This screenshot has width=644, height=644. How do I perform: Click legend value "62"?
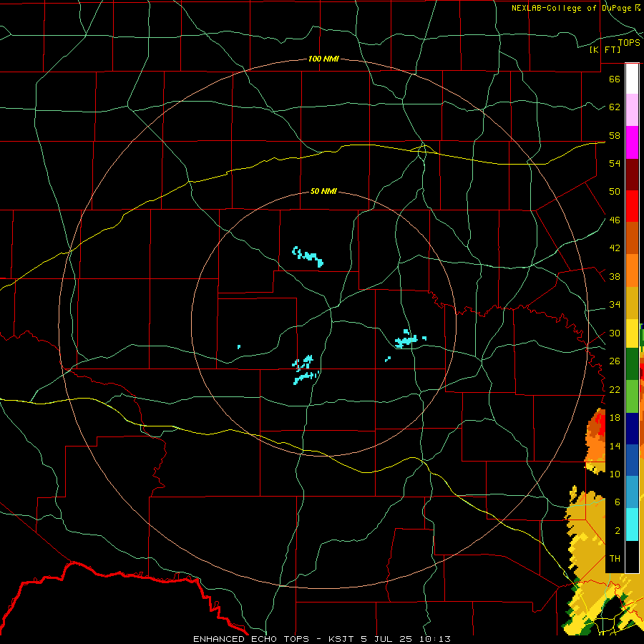[615, 107]
